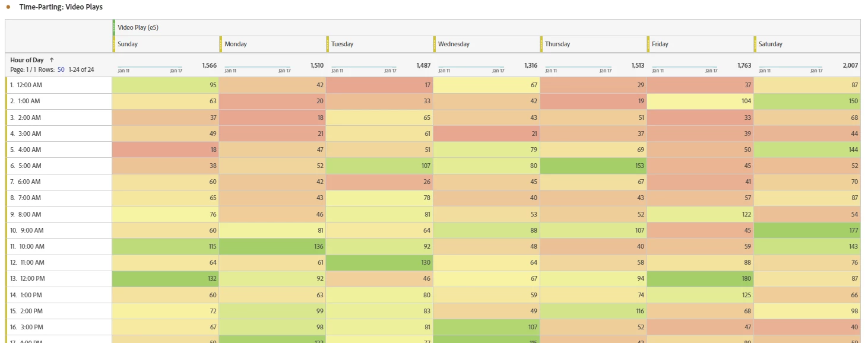
Task: Click Friday 1:00 PM cell value 125
Action: tap(700, 294)
